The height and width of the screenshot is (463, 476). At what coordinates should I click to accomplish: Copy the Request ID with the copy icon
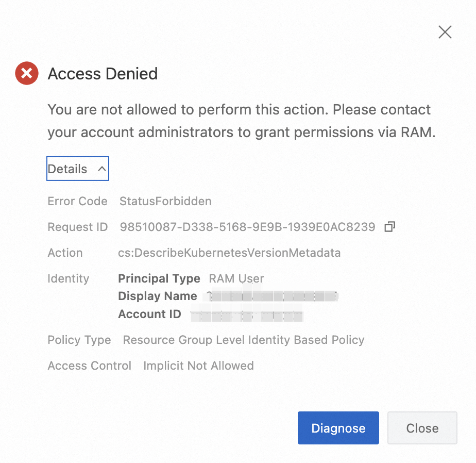[x=389, y=227]
